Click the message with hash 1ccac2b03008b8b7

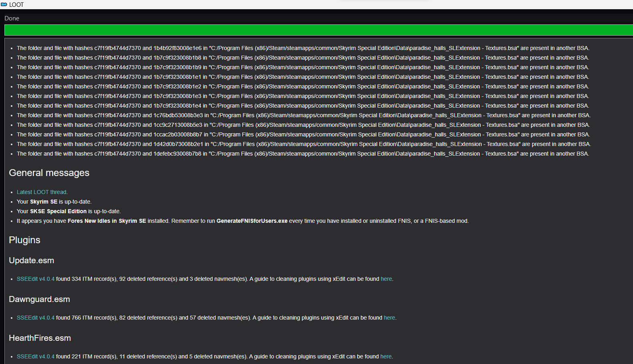(x=303, y=134)
